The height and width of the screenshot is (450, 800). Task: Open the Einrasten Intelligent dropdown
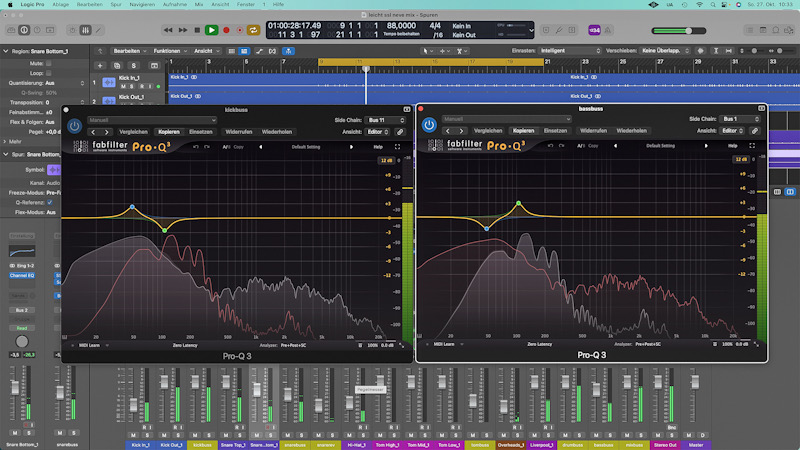tap(570, 51)
